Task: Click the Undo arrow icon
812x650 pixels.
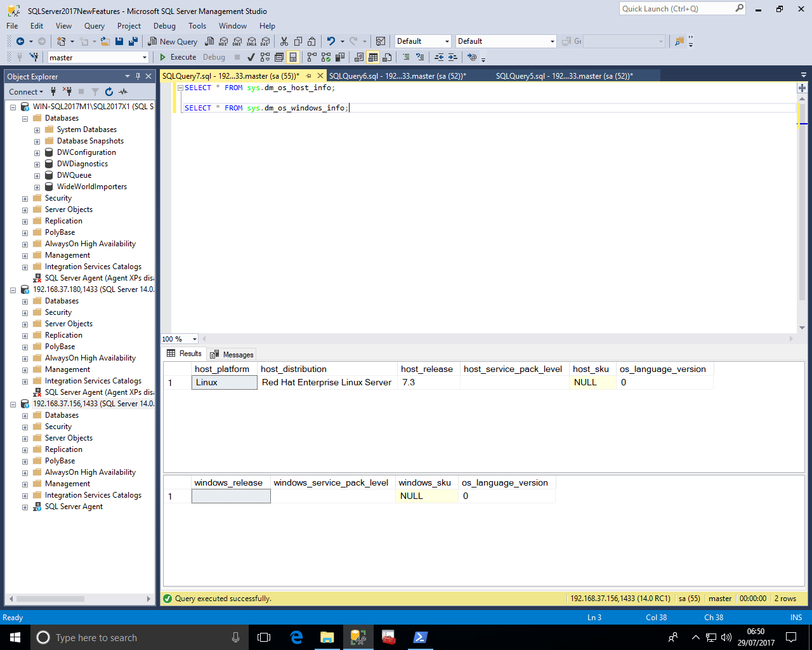Action: [331, 41]
